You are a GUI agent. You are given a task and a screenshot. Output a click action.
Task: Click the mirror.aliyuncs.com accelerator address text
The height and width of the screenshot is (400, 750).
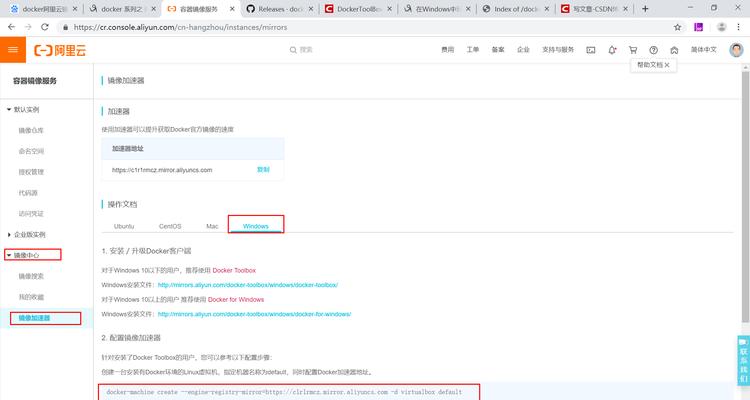(162, 170)
